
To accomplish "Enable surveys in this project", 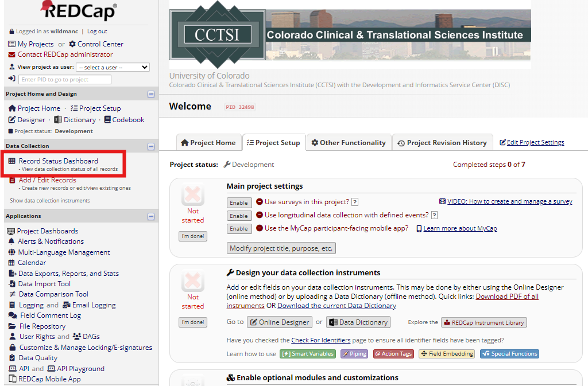I will (239, 202).
